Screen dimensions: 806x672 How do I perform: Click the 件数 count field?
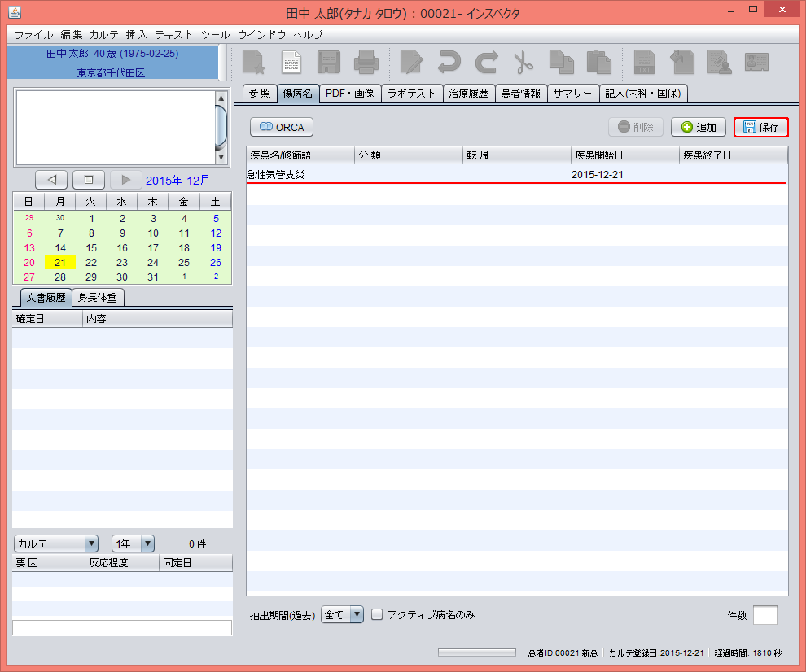tap(764, 615)
